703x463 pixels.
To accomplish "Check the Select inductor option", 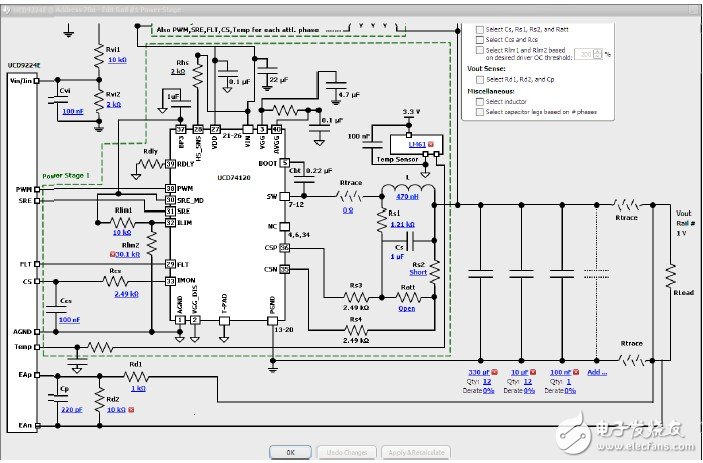I will coord(480,102).
